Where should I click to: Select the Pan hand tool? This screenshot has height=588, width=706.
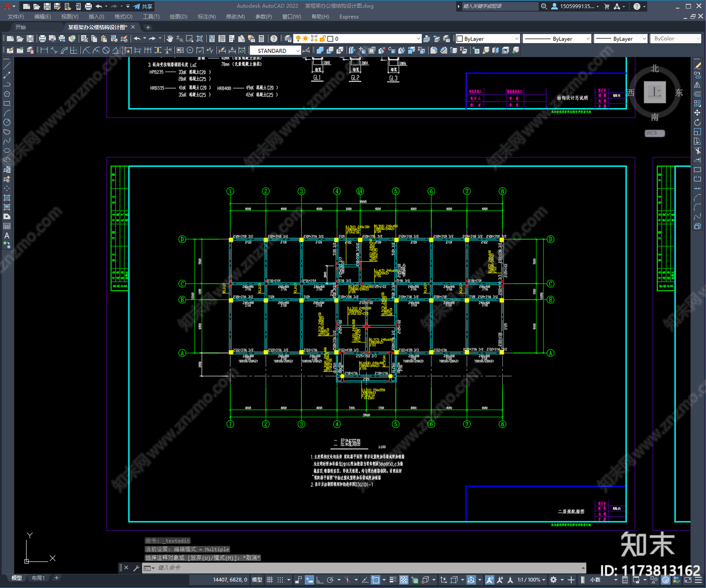[170, 39]
